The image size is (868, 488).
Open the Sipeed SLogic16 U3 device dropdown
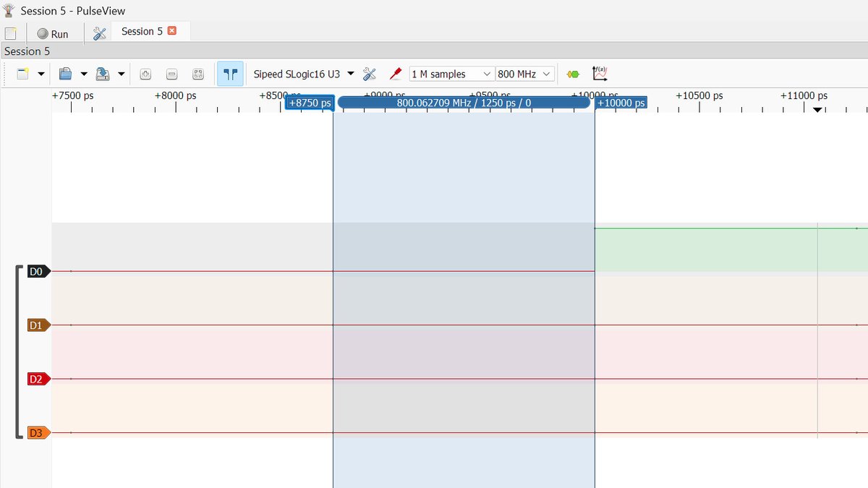[x=304, y=74]
